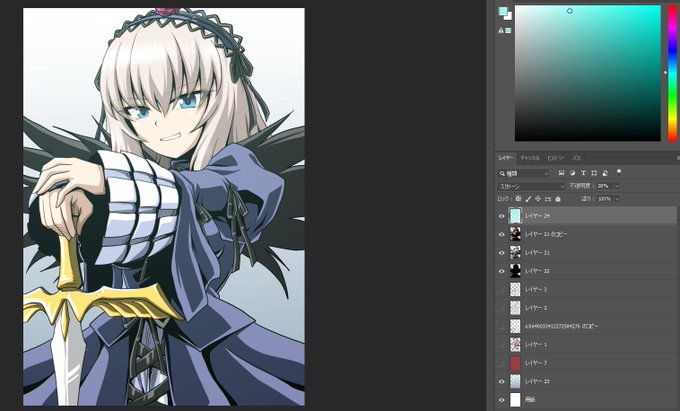Hide the 用紙 paper layer

point(502,400)
